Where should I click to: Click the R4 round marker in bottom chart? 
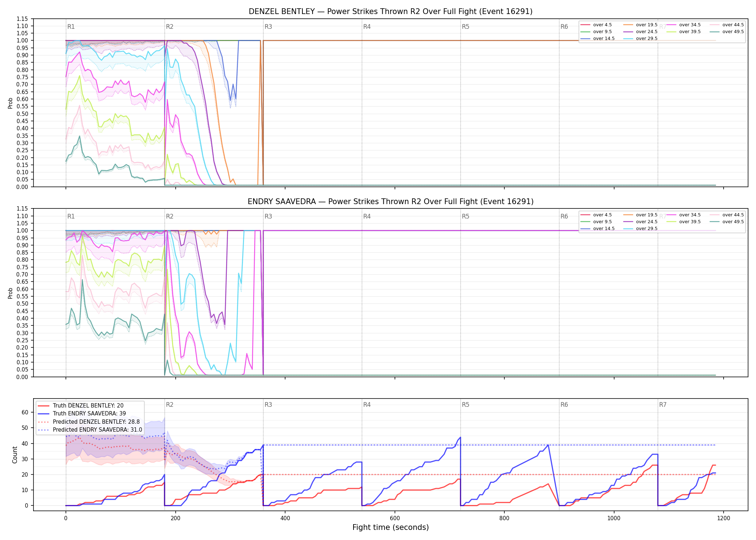[367, 405]
